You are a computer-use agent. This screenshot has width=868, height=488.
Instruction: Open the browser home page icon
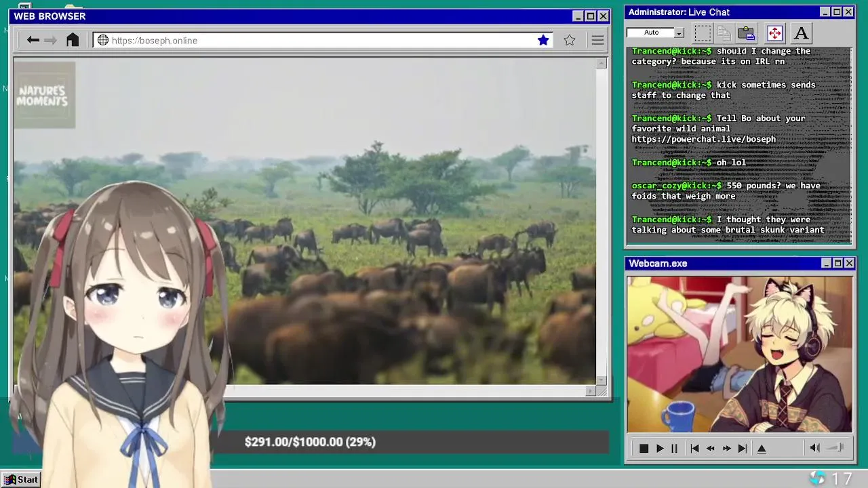click(73, 40)
